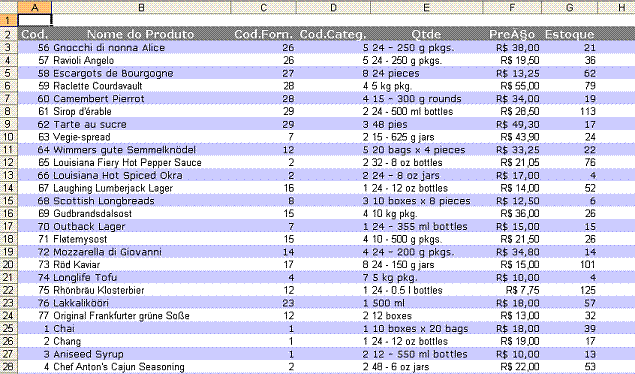Click price cell R$ 55,00
Image resolution: width=635 pixels, height=374 pixels.
coord(512,86)
